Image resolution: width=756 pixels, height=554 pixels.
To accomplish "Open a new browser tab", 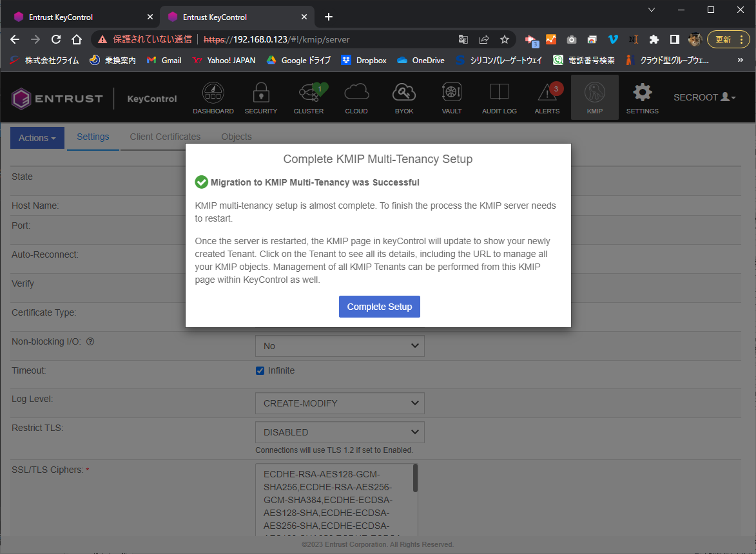I will coord(329,17).
